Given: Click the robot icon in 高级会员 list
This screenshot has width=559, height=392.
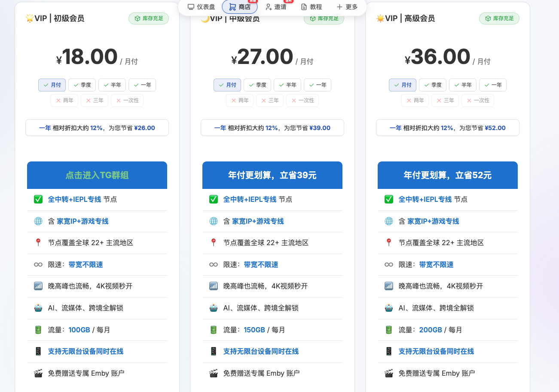Looking at the screenshot, I should point(389,308).
